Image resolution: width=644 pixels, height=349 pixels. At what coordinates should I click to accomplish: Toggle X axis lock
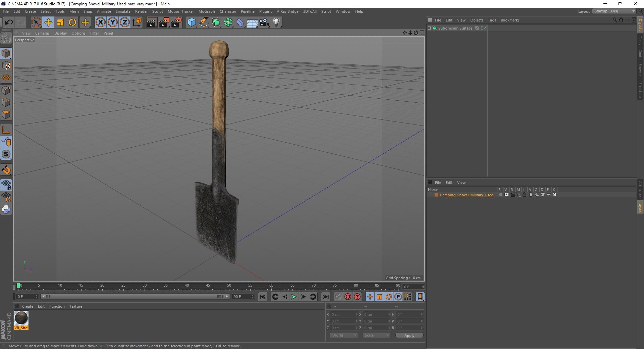click(x=100, y=22)
